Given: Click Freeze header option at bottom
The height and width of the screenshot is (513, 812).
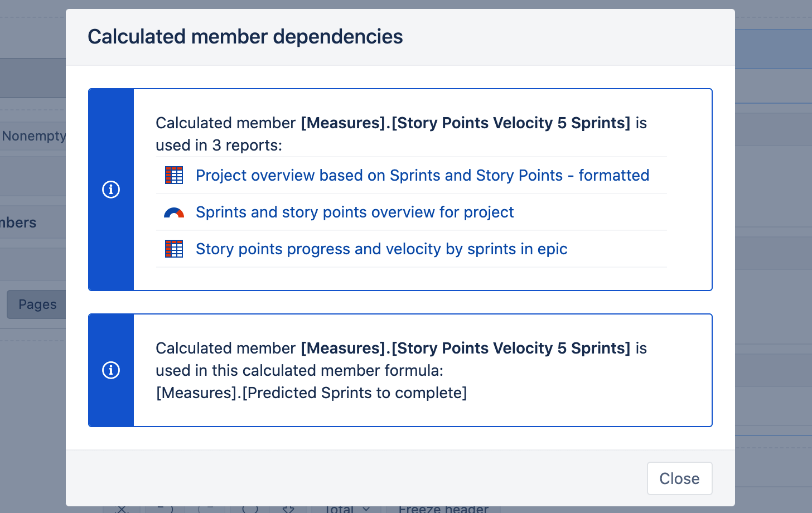Looking at the screenshot, I should pyautogui.click(x=443, y=509).
